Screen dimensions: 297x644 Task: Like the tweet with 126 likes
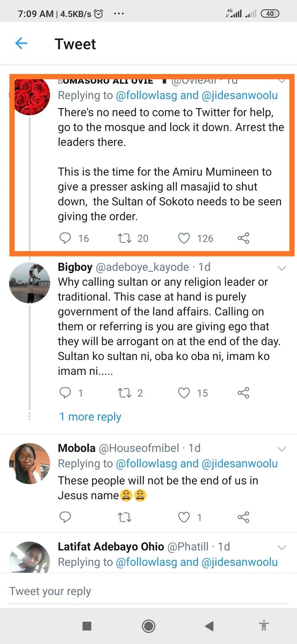184,238
